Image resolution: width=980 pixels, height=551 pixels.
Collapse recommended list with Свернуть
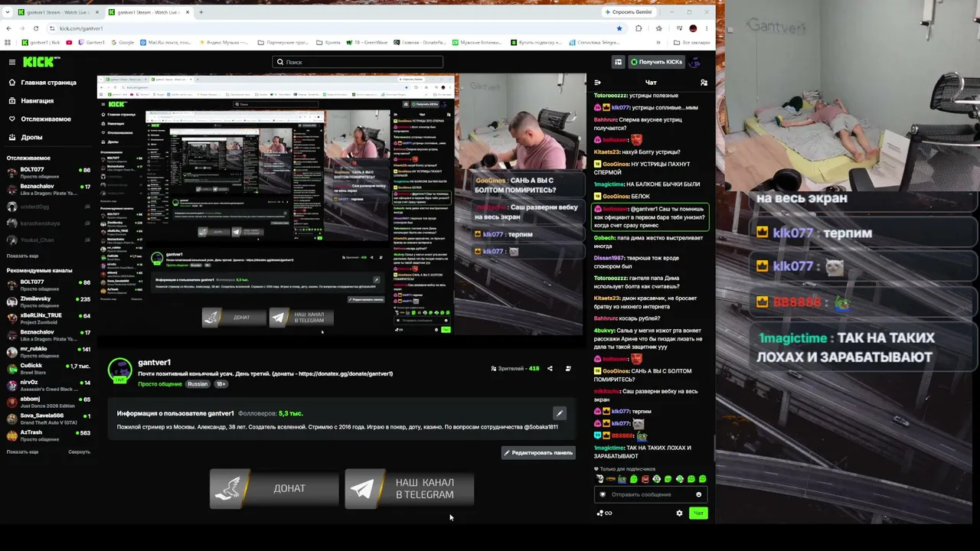coord(79,452)
